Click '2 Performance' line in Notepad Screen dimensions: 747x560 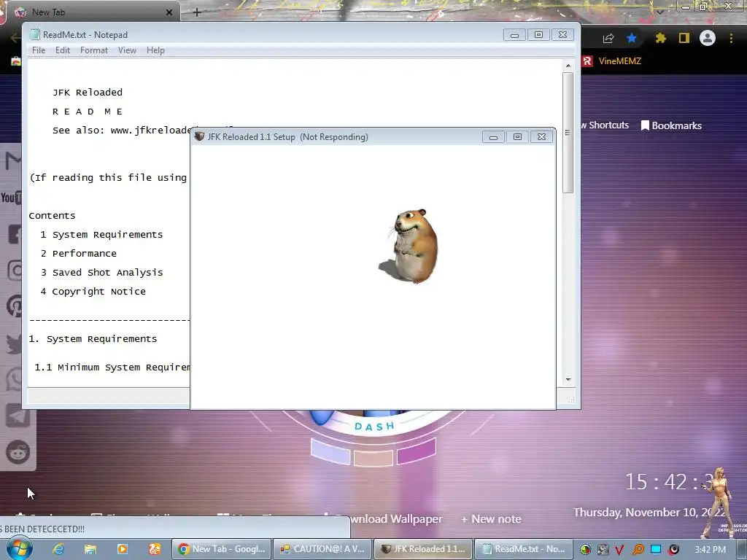tap(79, 253)
